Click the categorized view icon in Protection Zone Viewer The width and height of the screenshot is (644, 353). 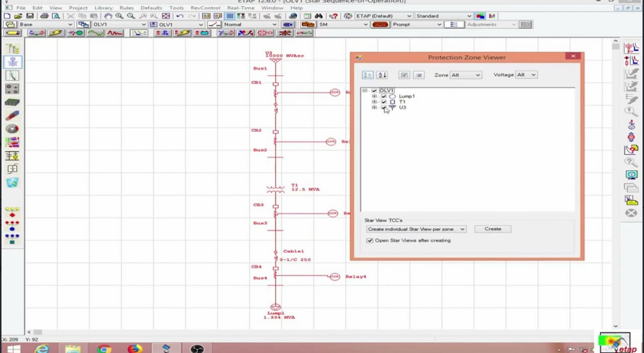click(x=367, y=75)
